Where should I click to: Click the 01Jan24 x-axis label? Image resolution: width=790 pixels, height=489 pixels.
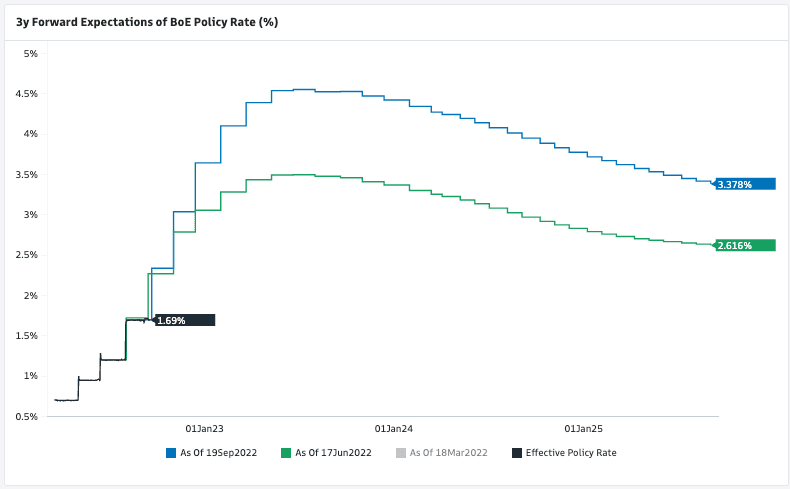pyautogui.click(x=394, y=428)
